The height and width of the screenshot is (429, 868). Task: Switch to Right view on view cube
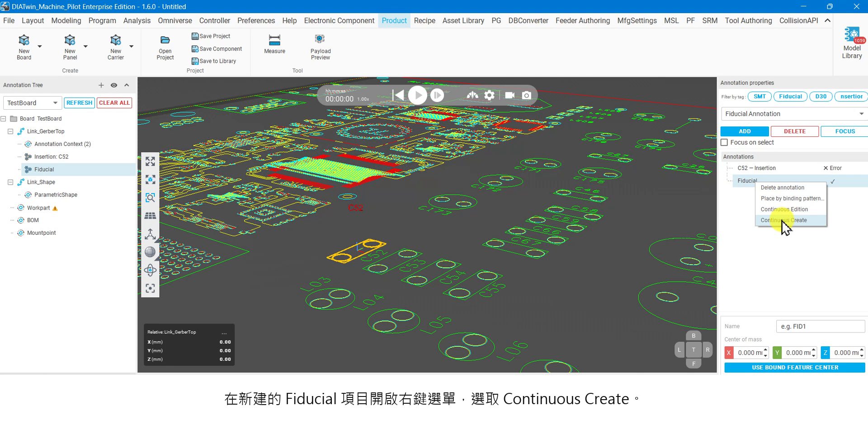click(708, 350)
